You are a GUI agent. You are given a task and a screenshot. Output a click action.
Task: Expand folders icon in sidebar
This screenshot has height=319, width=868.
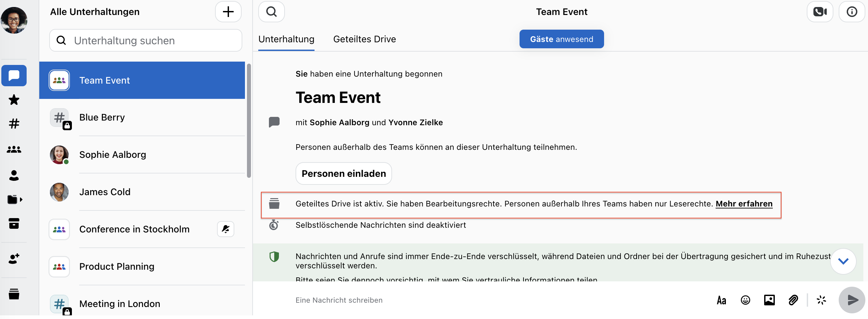(15, 200)
